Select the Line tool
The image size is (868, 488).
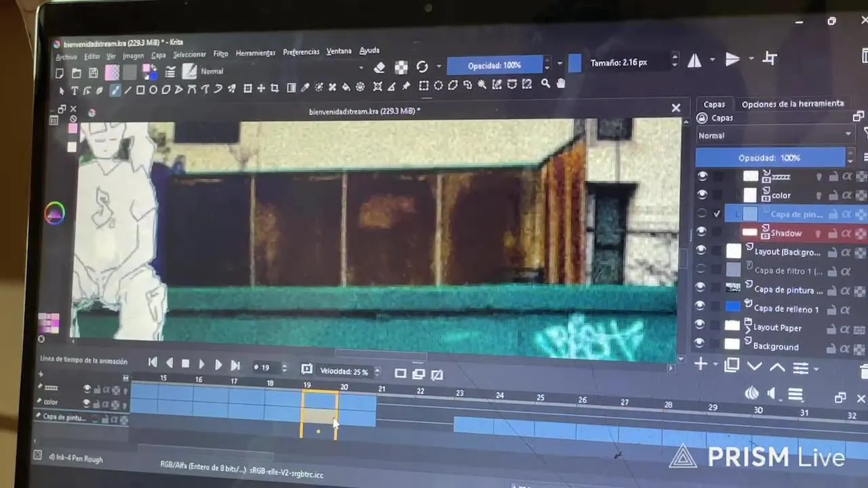127,89
